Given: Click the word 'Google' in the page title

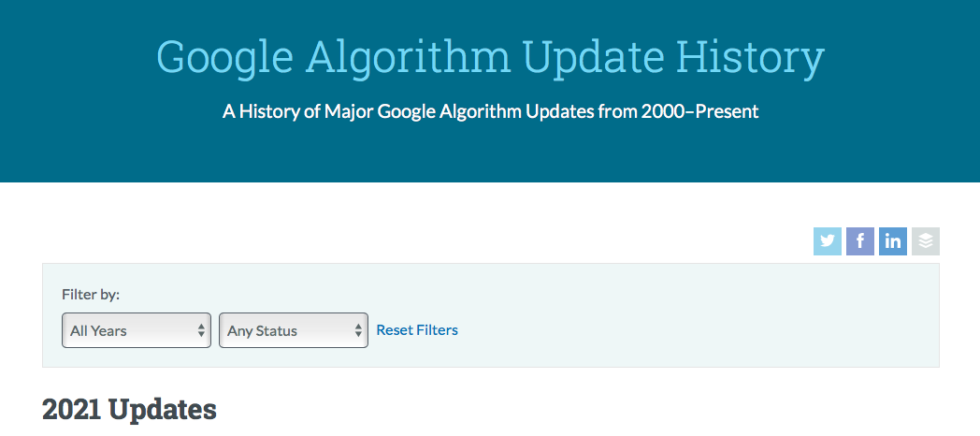Looking at the screenshot, I should pyautogui.click(x=224, y=58).
